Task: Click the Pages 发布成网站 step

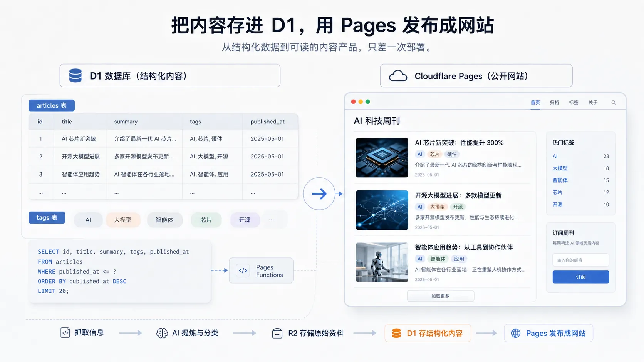Action: coord(548,333)
